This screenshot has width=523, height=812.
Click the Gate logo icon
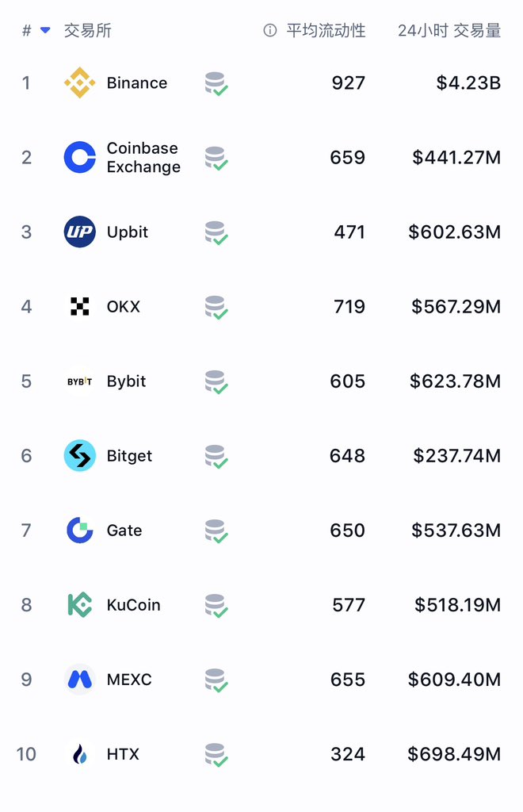80,530
